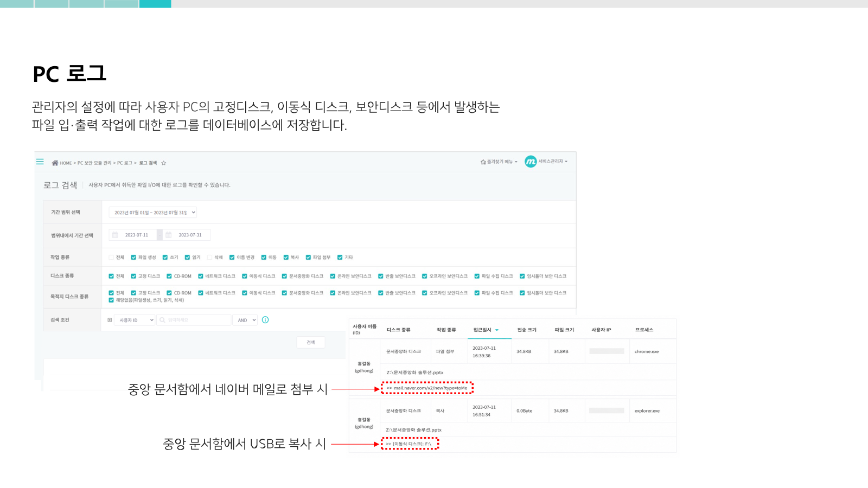Toggle 임시폴더 보안 디스크 in 디스크 종류 row
868x488 pixels.
522,276
